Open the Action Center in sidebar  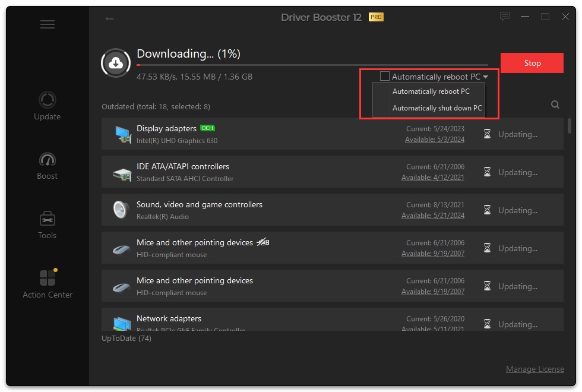tap(48, 284)
